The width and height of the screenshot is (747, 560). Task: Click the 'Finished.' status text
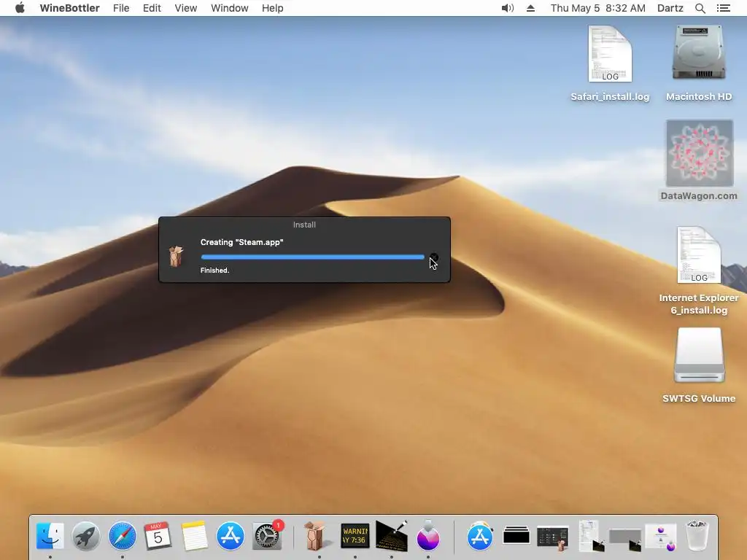pyautogui.click(x=215, y=270)
